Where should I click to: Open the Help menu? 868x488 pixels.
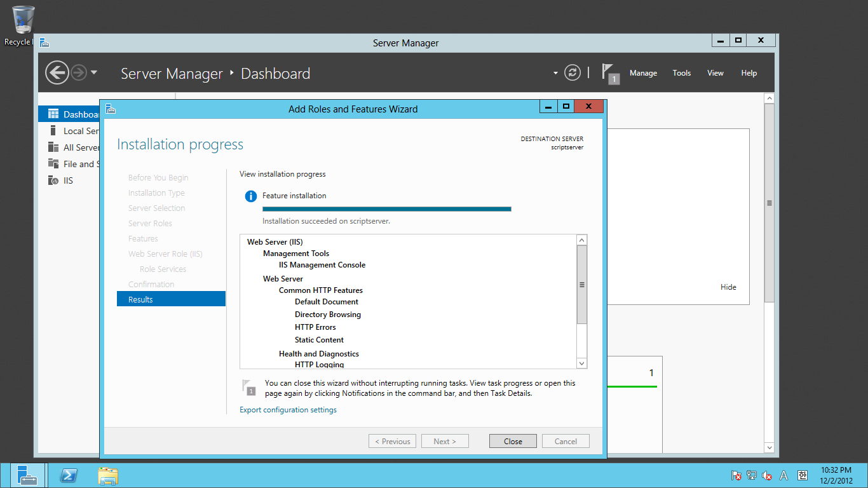[749, 73]
